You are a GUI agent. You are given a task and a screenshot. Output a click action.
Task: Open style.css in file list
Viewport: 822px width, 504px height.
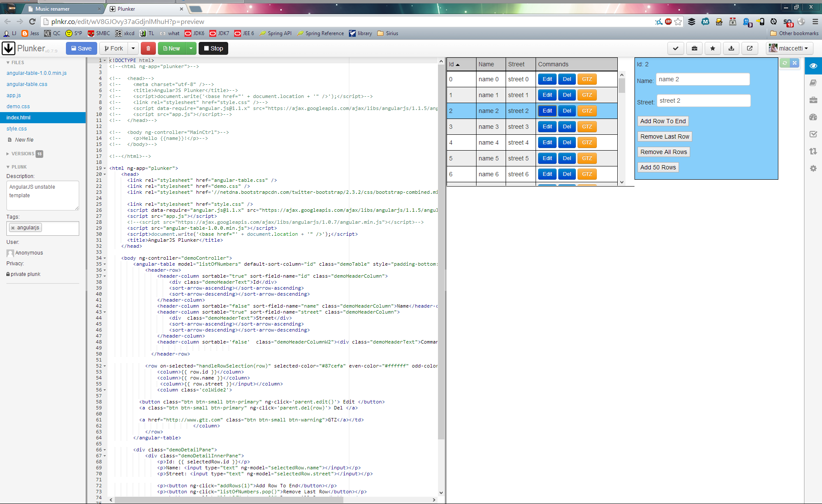pos(17,129)
